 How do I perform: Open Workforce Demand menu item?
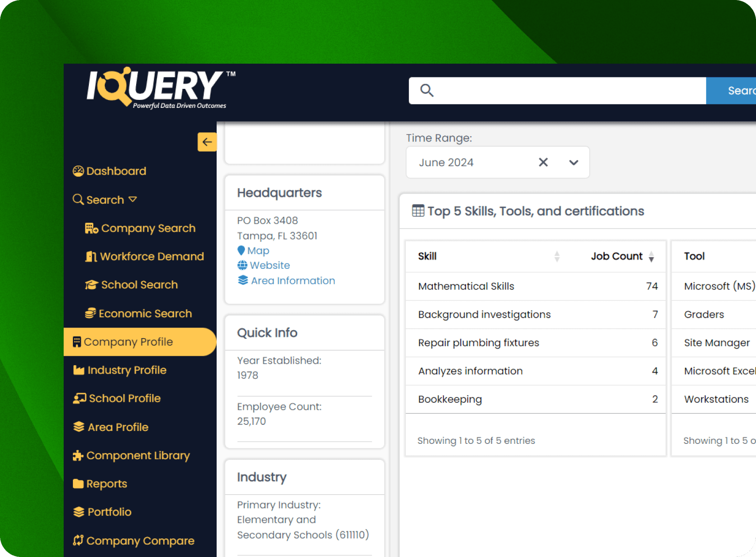145,256
